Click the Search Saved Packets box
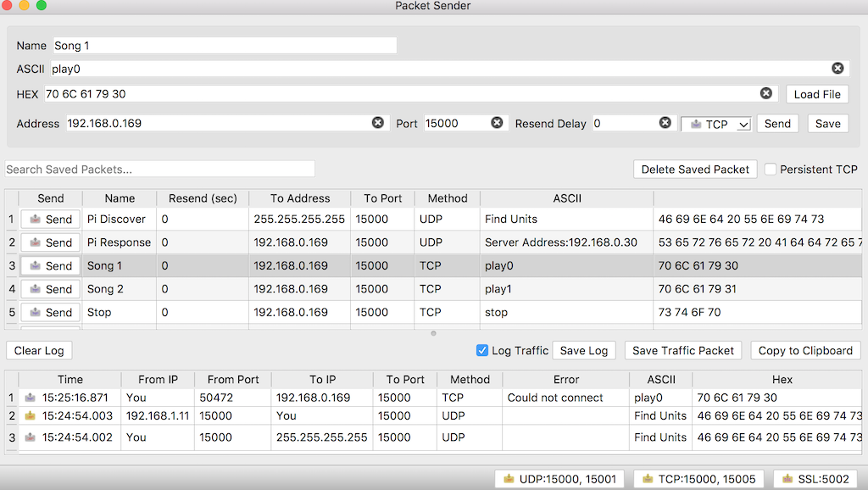Viewport: 868px width, 490px height. [x=160, y=170]
